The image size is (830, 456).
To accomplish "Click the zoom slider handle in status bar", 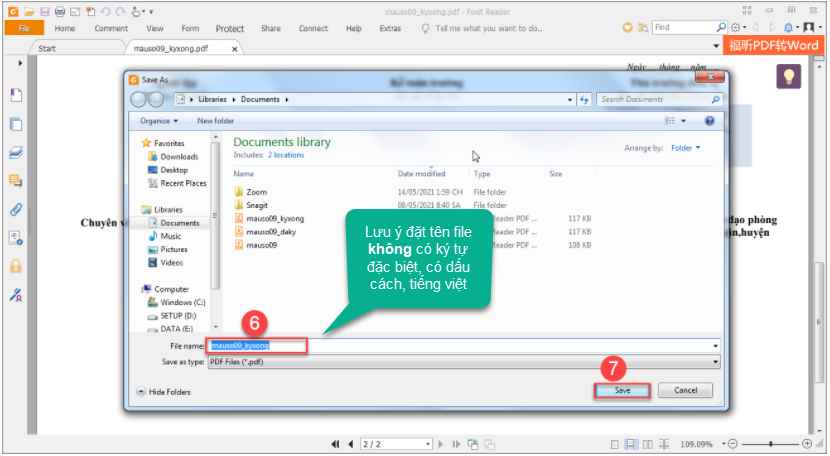I will [x=771, y=444].
